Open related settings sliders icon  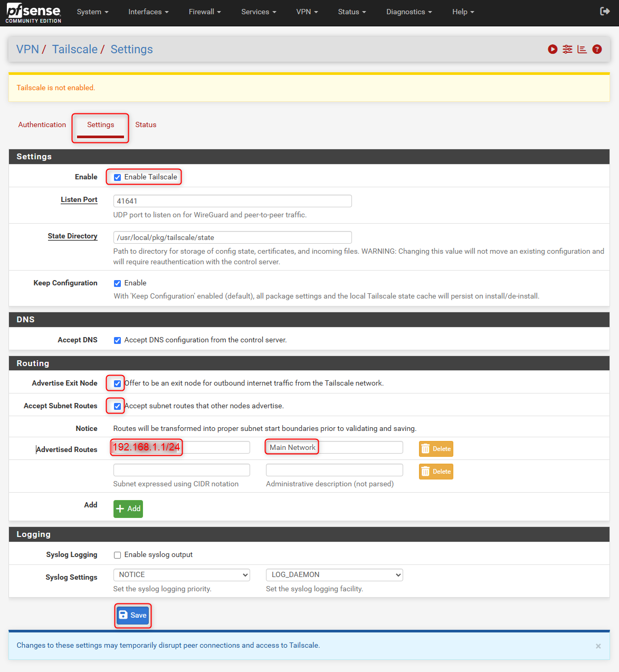pyautogui.click(x=567, y=49)
